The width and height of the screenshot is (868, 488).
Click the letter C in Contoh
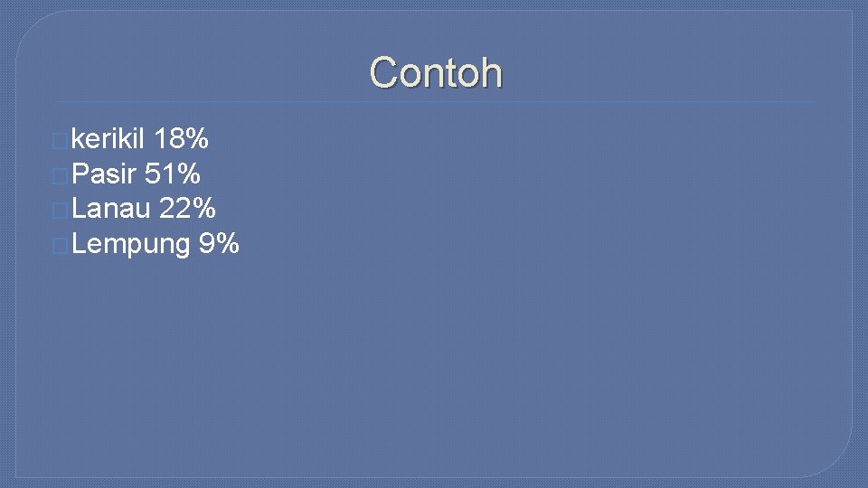[x=382, y=72]
